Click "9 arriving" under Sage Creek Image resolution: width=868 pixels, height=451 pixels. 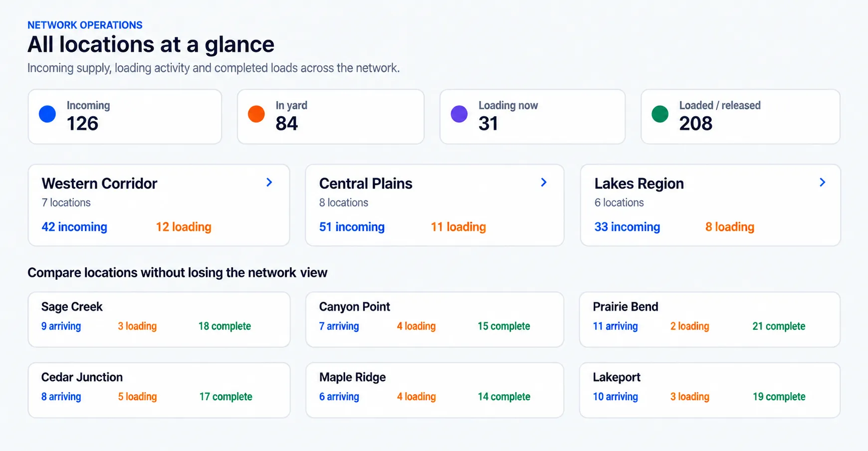[x=61, y=326]
